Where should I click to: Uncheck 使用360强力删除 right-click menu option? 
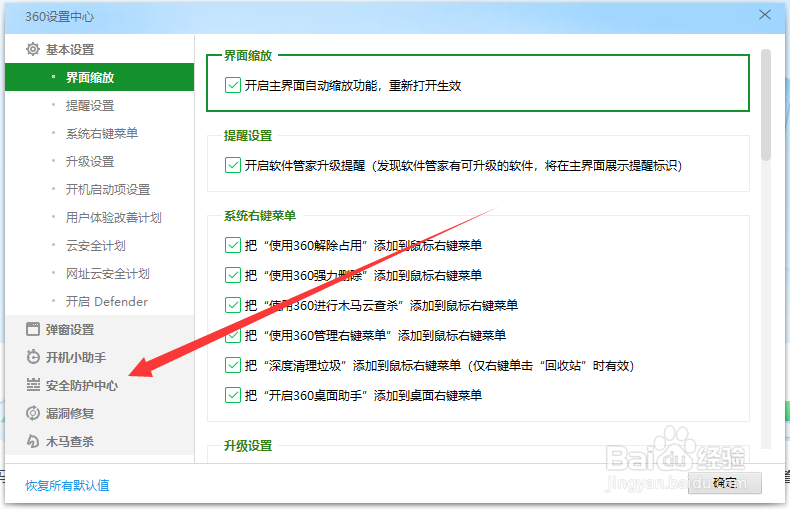pos(233,275)
